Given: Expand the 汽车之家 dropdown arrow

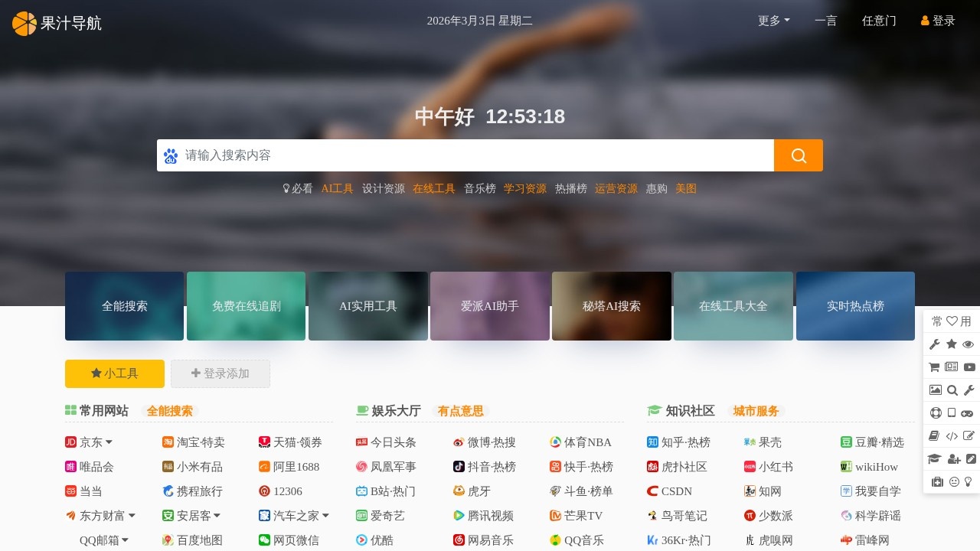Looking at the screenshot, I should [326, 515].
